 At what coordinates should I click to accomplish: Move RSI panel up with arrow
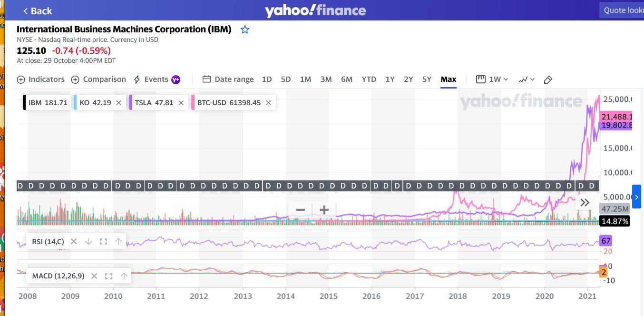coord(118,241)
